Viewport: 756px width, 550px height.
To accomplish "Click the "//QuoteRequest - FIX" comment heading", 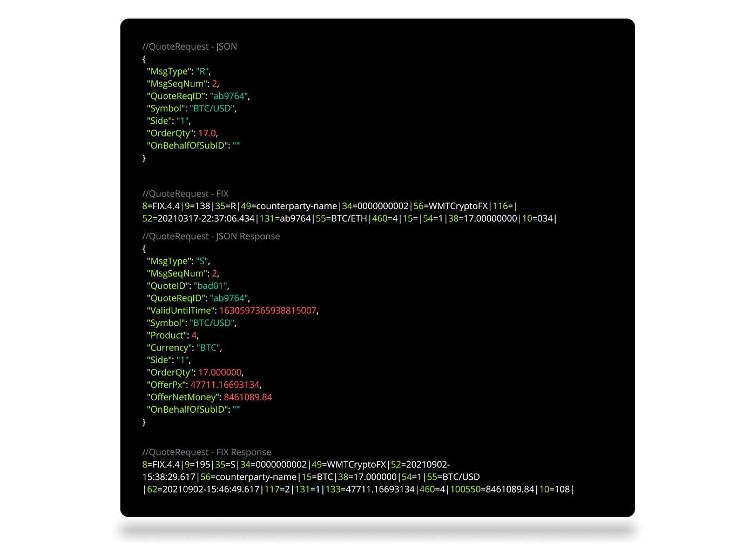I will pyautogui.click(x=185, y=193).
